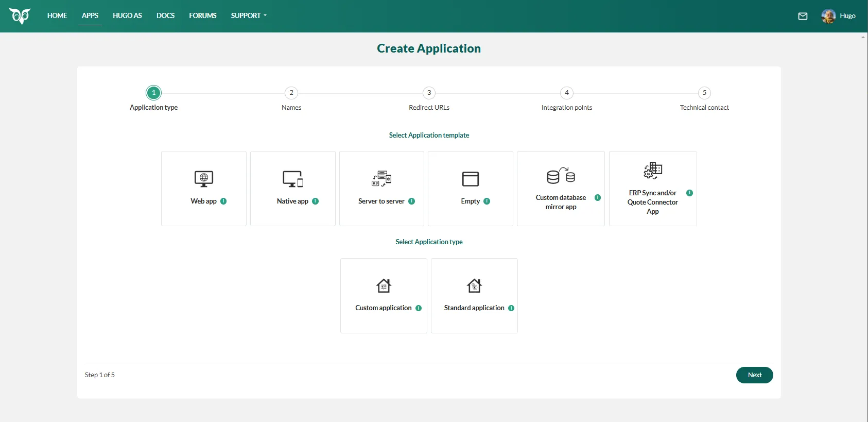Show info for Standard application

[x=511, y=308]
